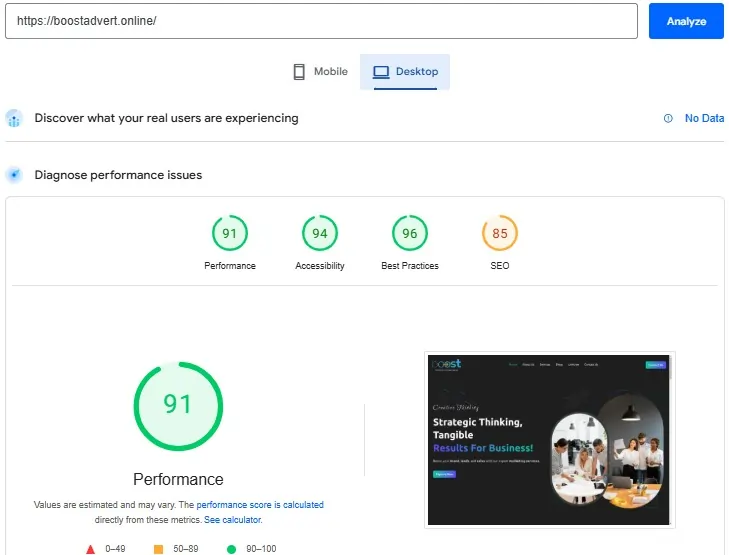Click the small Performance label under 91

pyautogui.click(x=230, y=266)
